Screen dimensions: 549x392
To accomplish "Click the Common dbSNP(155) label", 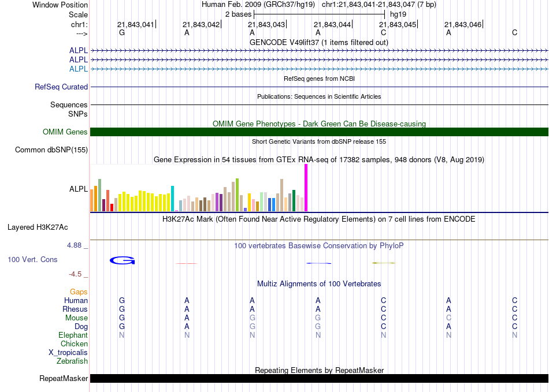I will [x=51, y=150].
